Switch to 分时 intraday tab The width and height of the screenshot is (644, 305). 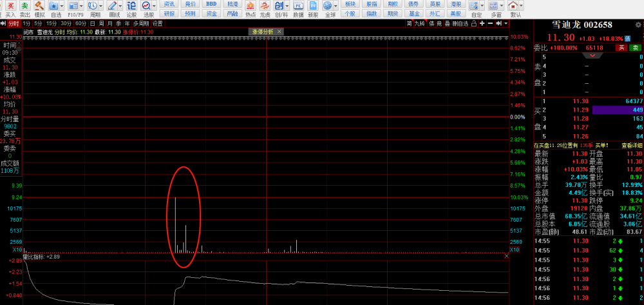[14, 23]
